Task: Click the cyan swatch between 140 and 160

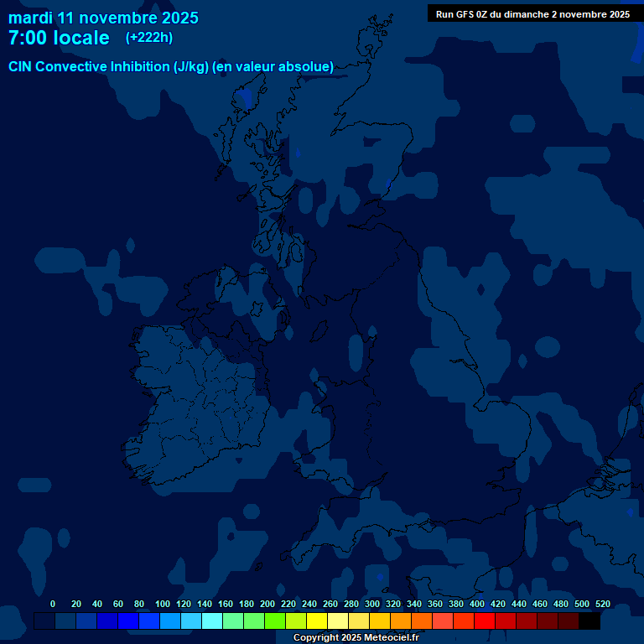Action: pos(212,621)
